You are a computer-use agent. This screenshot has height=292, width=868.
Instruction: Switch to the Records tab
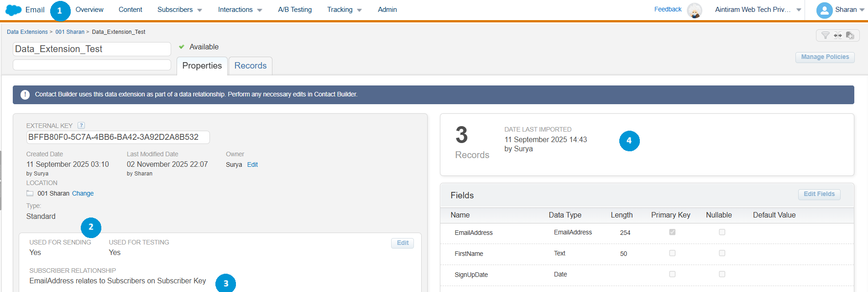[x=251, y=66]
